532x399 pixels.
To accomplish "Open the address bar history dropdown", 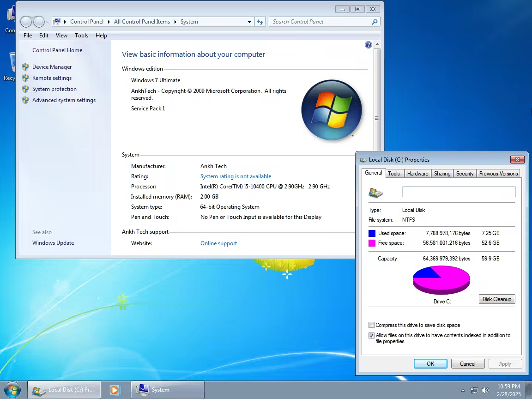I will point(250,22).
